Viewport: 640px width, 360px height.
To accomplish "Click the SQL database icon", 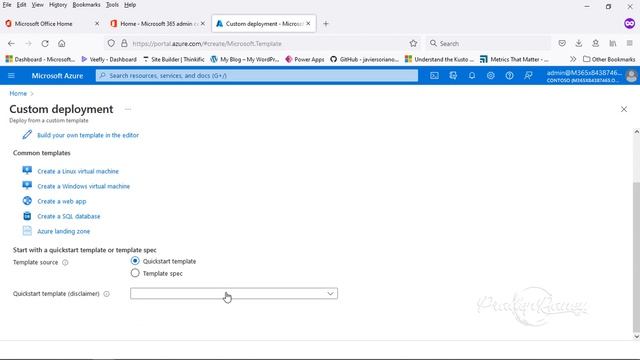I will point(27,216).
